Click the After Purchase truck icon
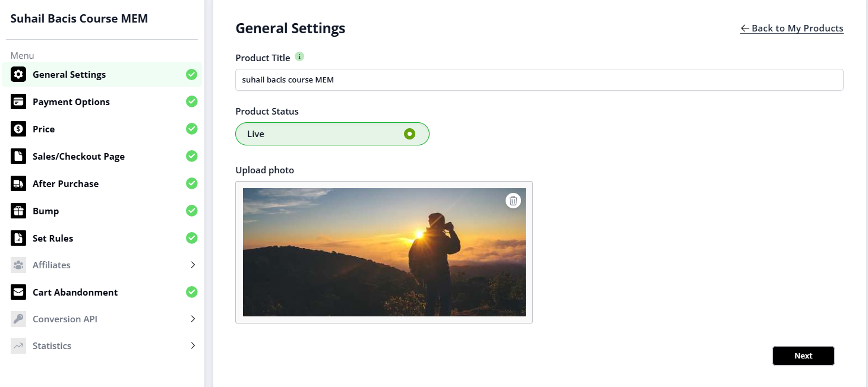The height and width of the screenshot is (387, 868). pos(18,183)
